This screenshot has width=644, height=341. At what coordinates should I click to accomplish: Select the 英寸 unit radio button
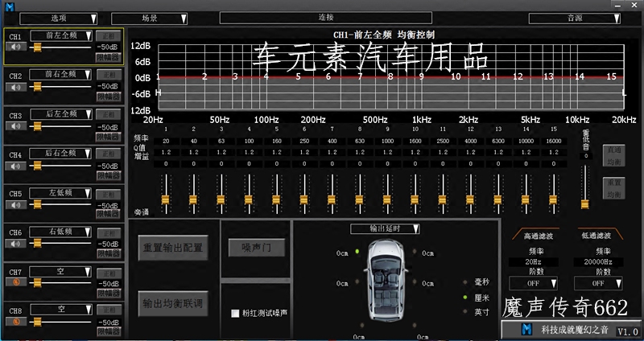pos(464,311)
